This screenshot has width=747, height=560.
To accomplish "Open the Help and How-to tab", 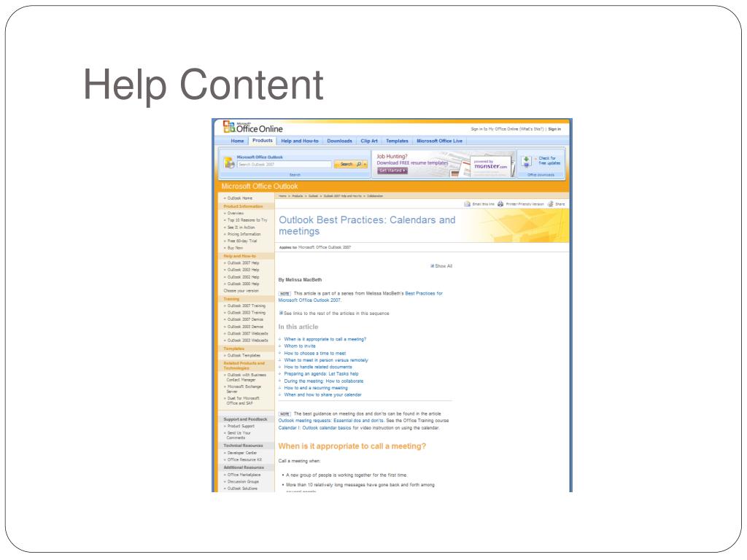I will coord(300,141).
